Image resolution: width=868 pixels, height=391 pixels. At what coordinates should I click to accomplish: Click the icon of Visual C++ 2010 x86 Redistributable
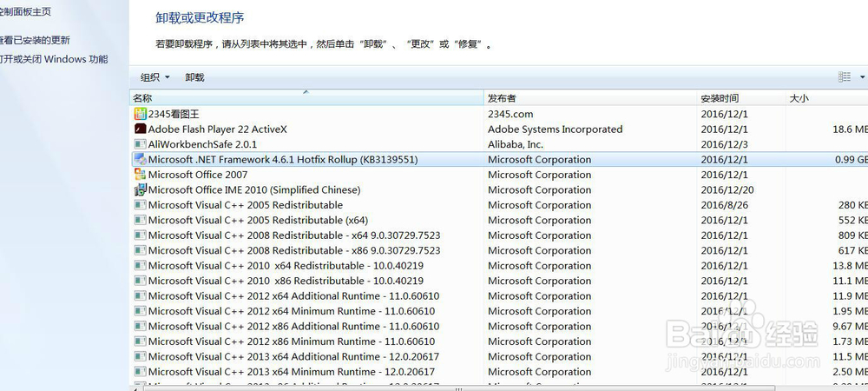click(x=141, y=281)
